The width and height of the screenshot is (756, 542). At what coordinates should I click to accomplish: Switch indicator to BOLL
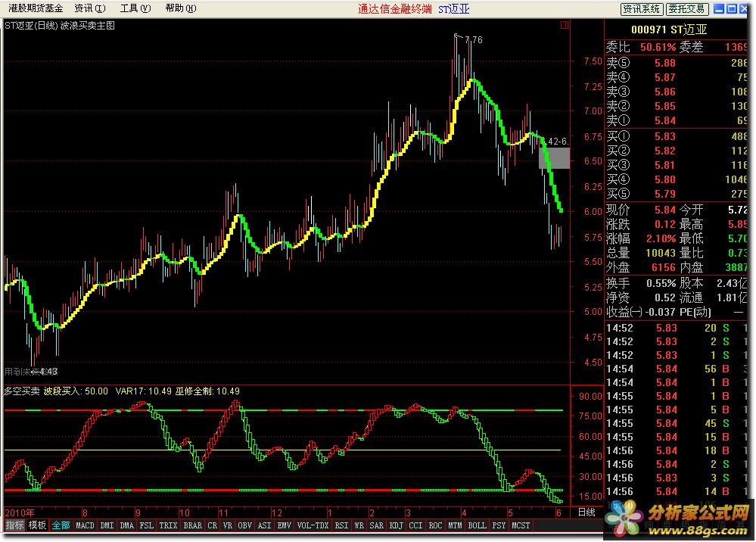pyautogui.click(x=478, y=525)
